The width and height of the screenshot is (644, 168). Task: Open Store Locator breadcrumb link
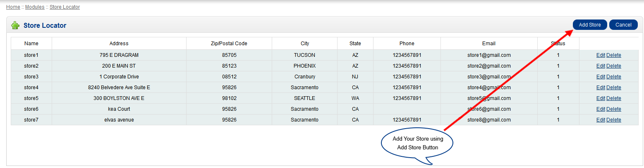(x=65, y=7)
